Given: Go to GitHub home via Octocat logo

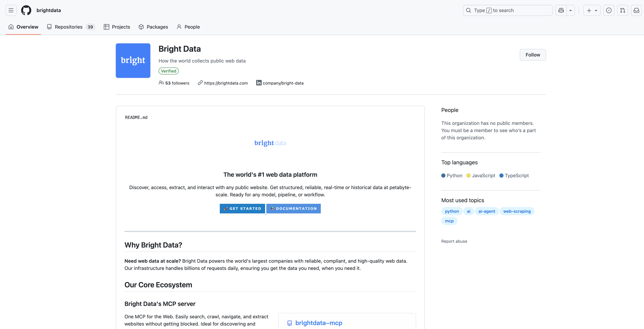Looking at the screenshot, I should pyautogui.click(x=26, y=10).
